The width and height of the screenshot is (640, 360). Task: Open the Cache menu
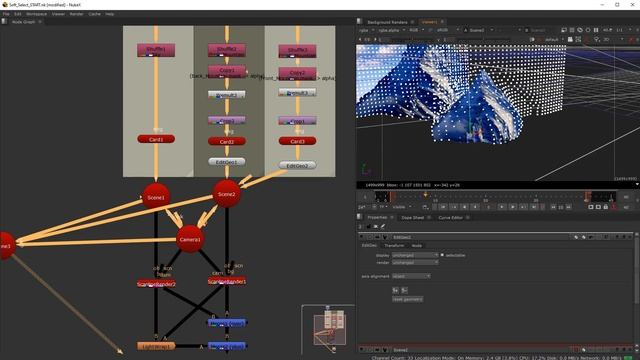tap(94, 14)
